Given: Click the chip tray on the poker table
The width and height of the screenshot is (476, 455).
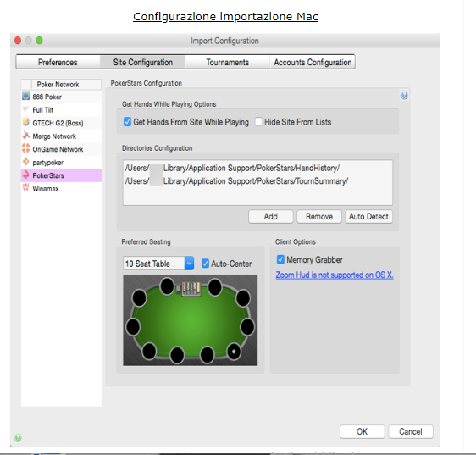Looking at the screenshot, I should point(191,288).
